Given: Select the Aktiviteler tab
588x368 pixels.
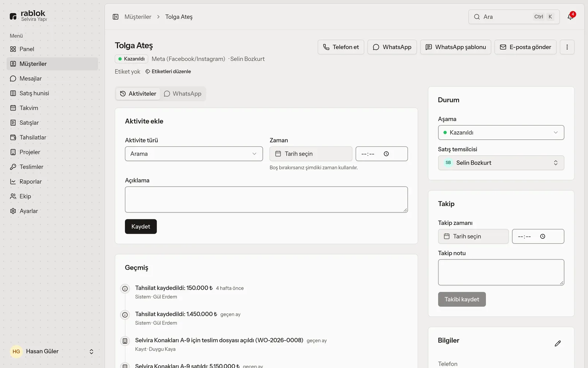Looking at the screenshot, I should [x=138, y=93].
